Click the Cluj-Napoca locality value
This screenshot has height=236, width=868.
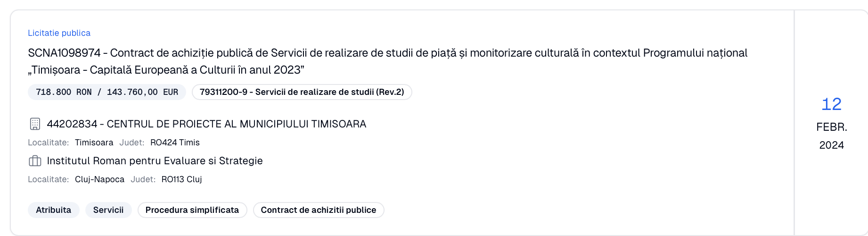tap(99, 179)
